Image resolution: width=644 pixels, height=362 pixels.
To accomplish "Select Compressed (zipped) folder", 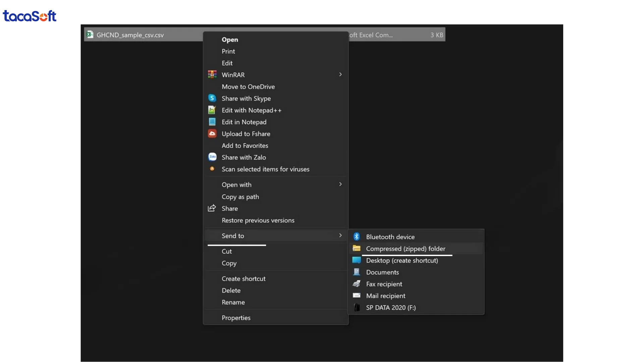I will [x=416, y=248].
